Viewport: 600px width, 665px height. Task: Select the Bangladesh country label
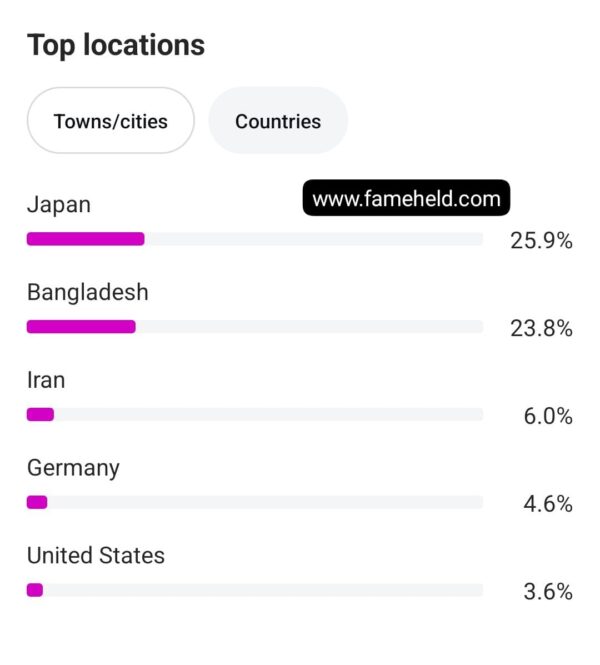click(x=88, y=292)
